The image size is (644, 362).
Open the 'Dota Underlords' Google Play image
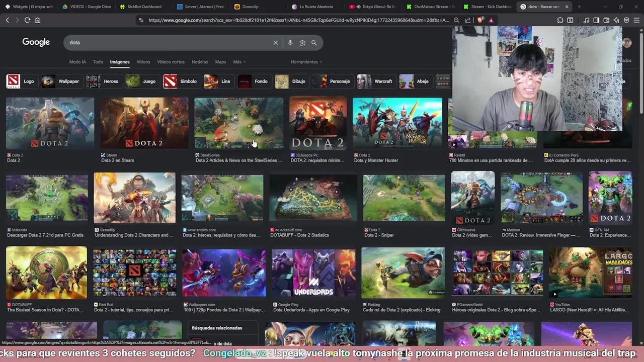click(x=313, y=273)
